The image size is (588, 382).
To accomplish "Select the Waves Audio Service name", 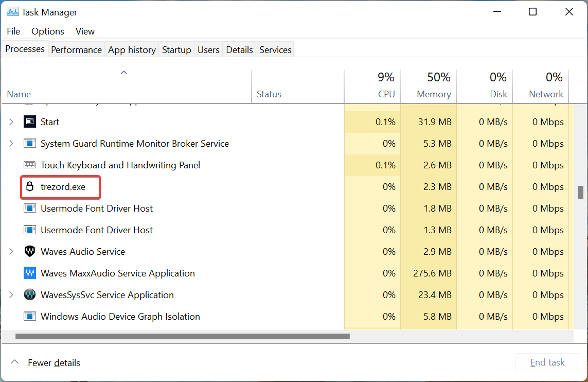I will point(83,251).
